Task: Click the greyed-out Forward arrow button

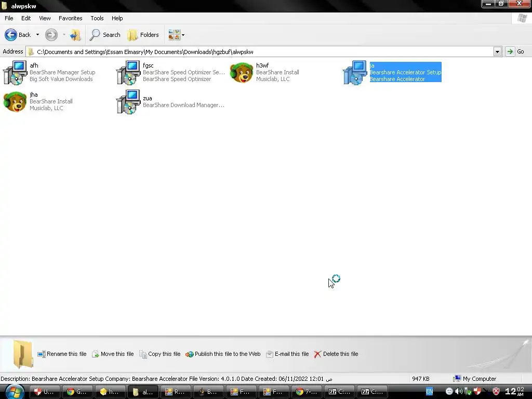Action: (51, 35)
